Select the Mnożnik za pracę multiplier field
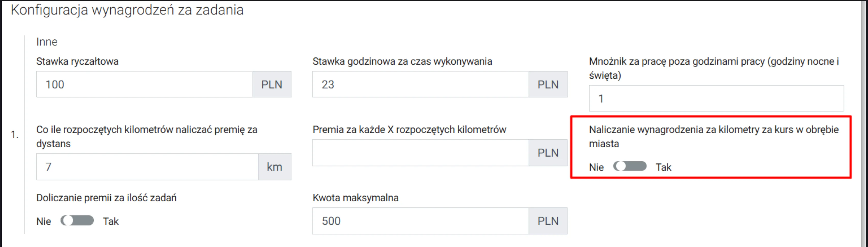 (x=716, y=99)
